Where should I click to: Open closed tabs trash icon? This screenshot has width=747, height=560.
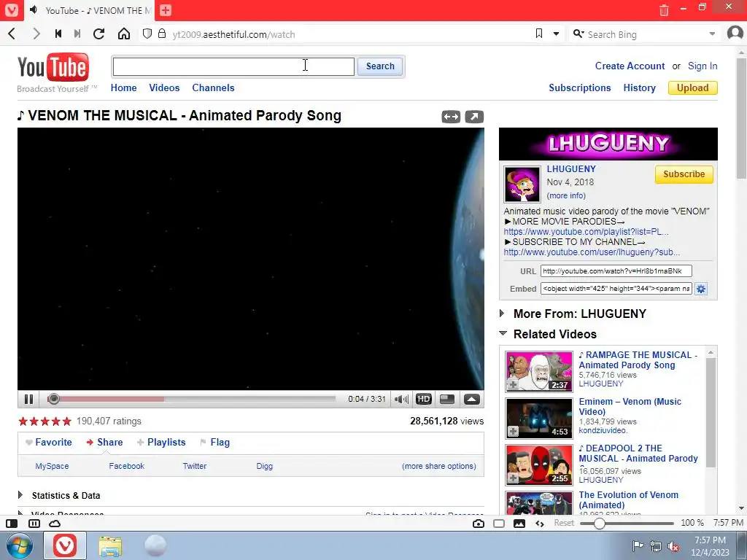click(x=664, y=10)
